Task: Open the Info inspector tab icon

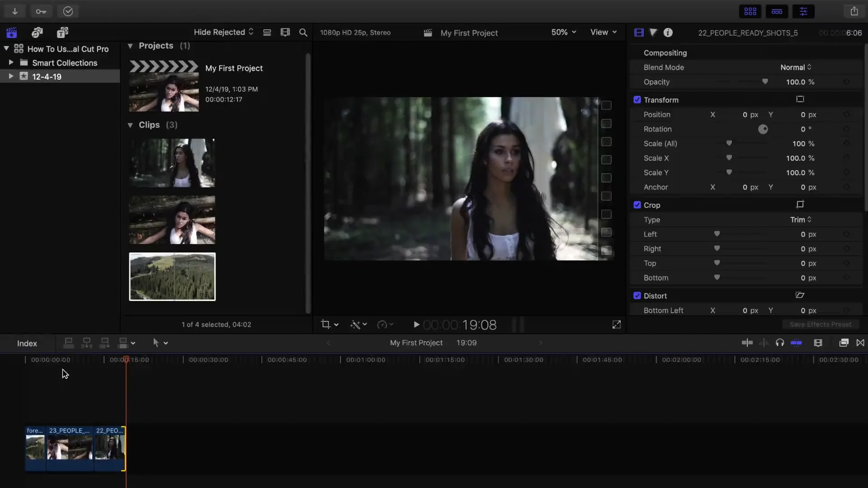Action: pos(668,33)
